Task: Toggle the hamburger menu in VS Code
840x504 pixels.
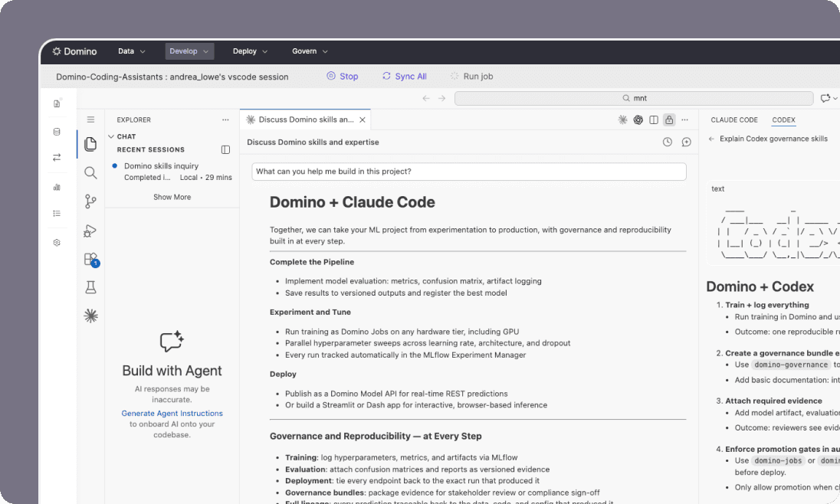Action: tap(90, 119)
